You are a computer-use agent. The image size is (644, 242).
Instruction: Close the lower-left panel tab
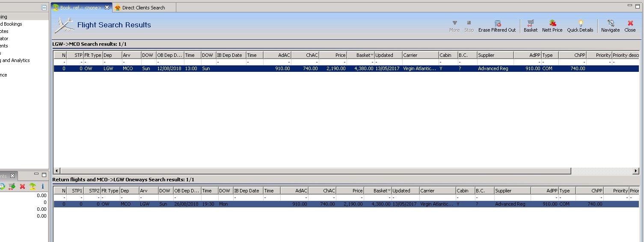[x=12, y=176]
